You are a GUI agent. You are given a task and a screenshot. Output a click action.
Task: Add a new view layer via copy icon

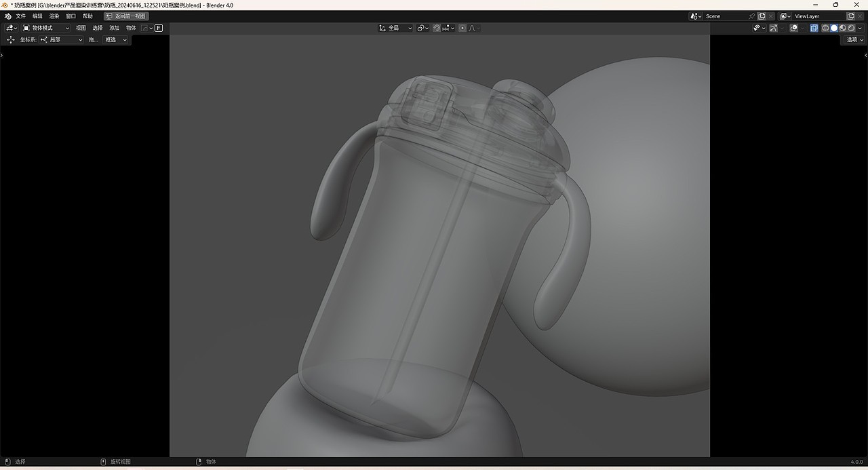[850, 16]
